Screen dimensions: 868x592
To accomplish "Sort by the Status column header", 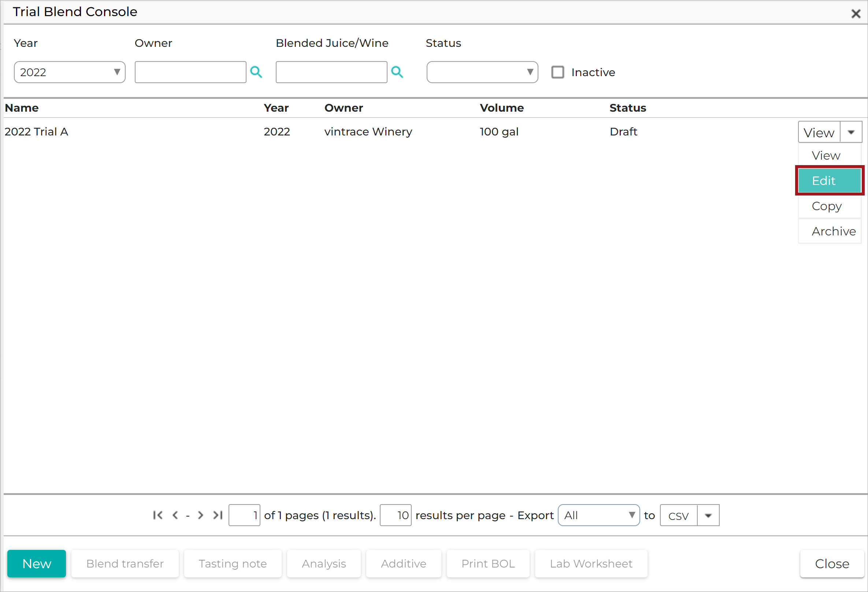I will (628, 108).
